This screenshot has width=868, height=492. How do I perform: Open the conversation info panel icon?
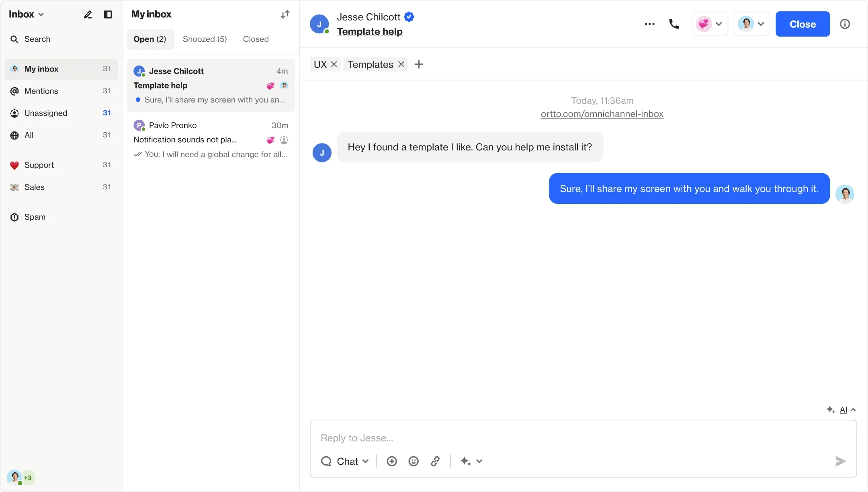[x=845, y=24]
